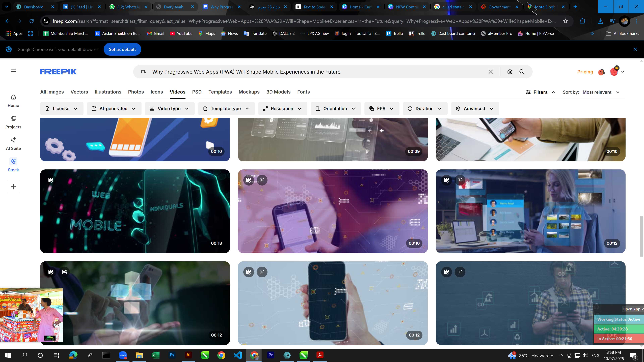The image size is (644, 362).
Task: Expand the License filter dropdown
Action: pos(62,108)
